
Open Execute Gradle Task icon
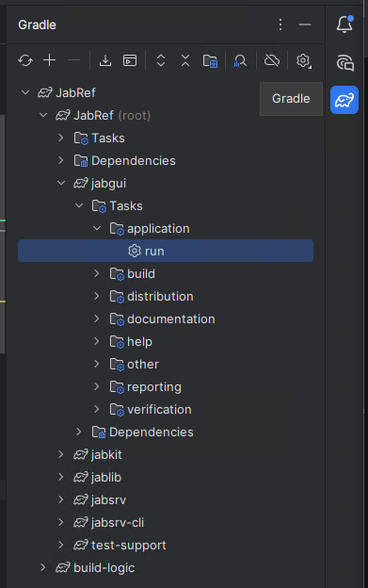pyautogui.click(x=130, y=60)
